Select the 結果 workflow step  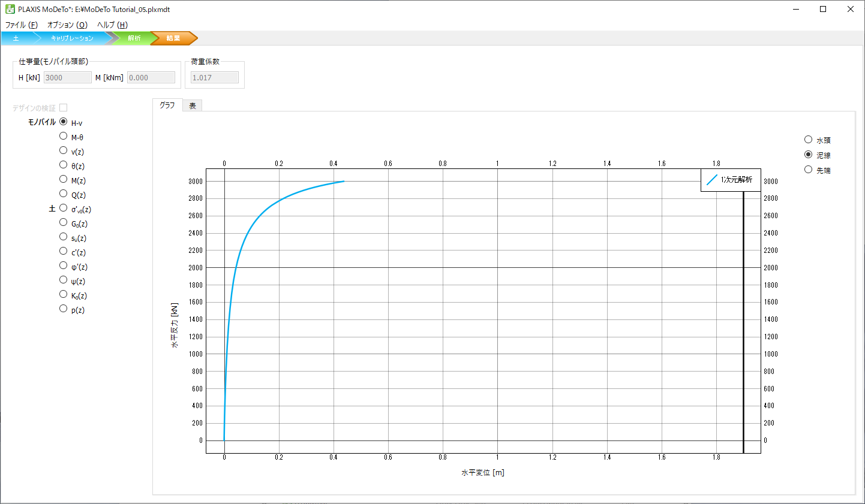point(173,38)
